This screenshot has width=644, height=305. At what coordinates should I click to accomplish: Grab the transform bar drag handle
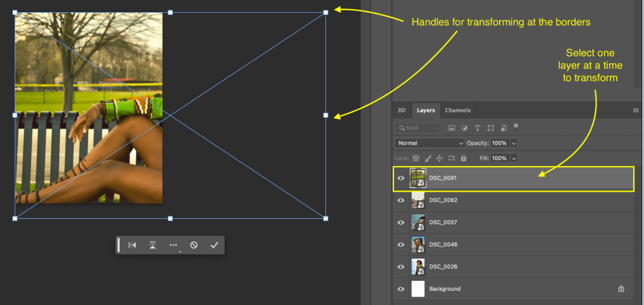118,245
